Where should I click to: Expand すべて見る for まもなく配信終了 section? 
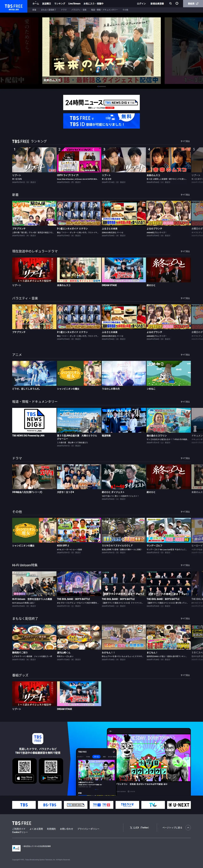[185, 619]
